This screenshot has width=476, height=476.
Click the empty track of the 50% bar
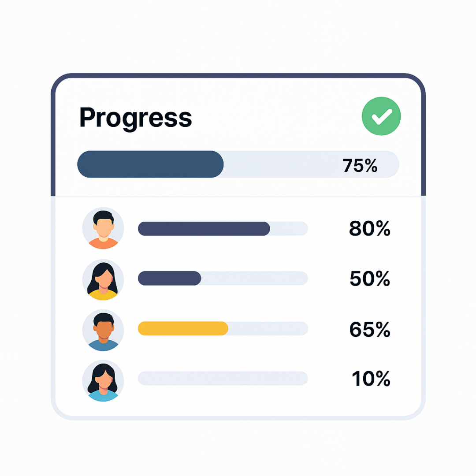pos(254,279)
